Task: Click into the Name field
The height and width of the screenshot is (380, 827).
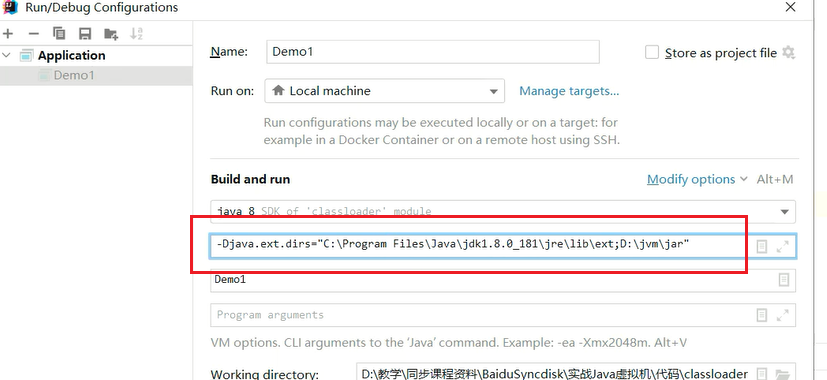Action: pos(432,52)
